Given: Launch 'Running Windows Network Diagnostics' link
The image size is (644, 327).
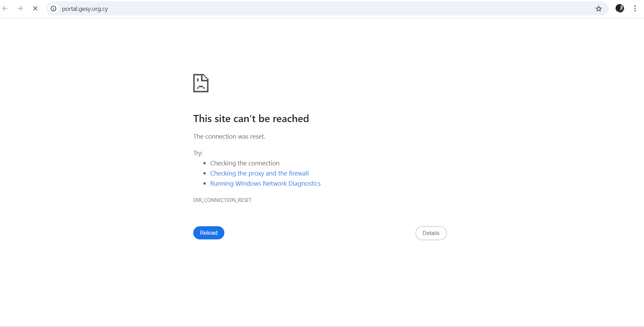Looking at the screenshot, I should (x=265, y=184).
